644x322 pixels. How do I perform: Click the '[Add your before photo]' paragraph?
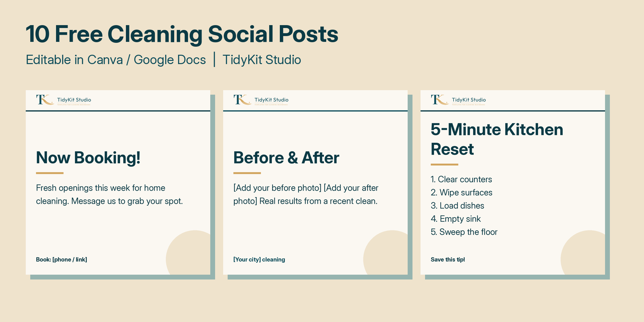[x=306, y=194]
